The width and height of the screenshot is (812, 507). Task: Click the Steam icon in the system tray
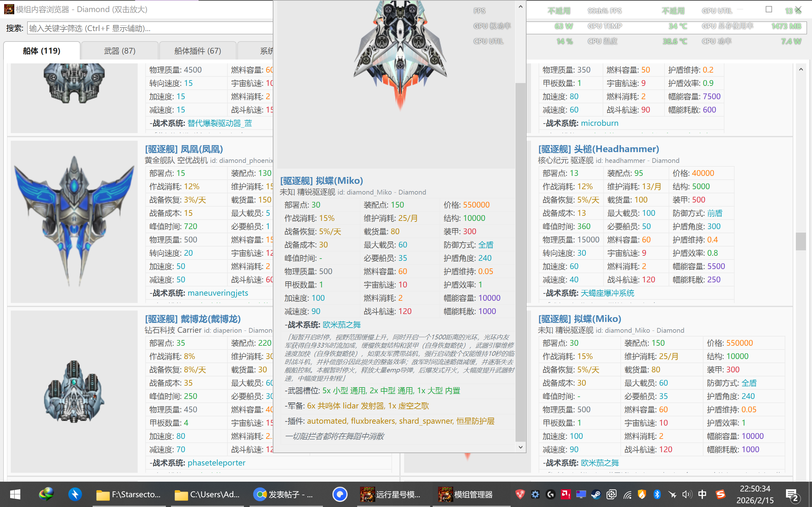click(x=597, y=494)
